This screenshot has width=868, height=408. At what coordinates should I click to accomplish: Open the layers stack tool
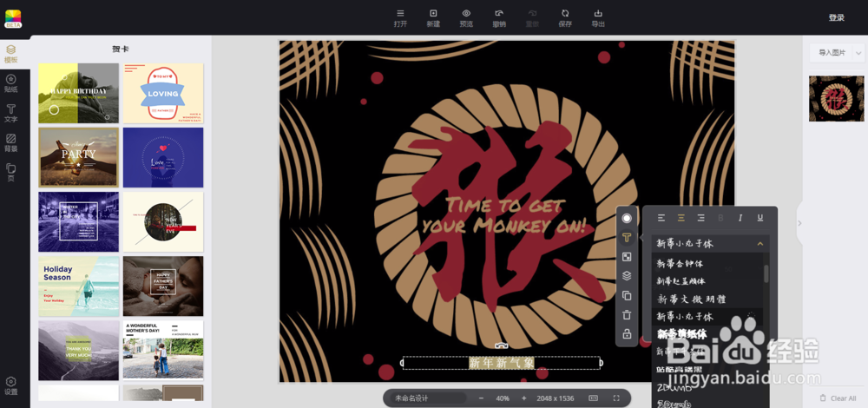click(x=627, y=276)
